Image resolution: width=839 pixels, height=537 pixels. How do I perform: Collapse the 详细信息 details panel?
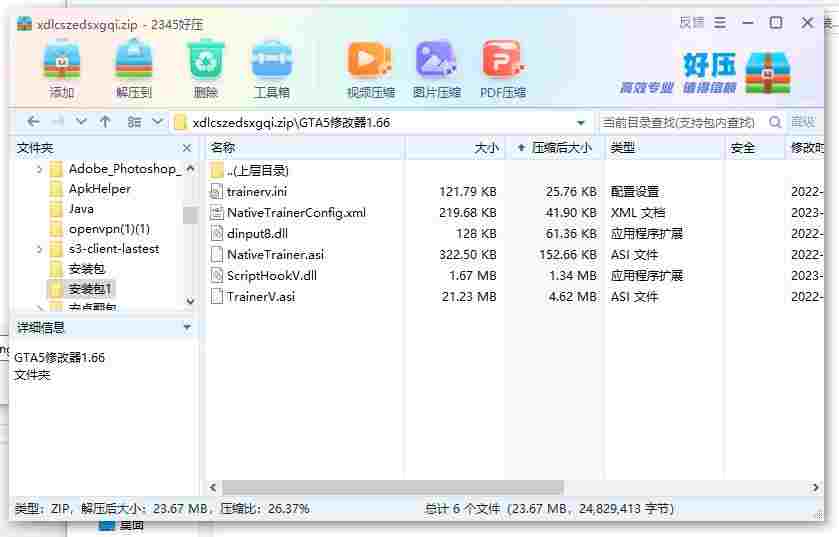pos(187,327)
